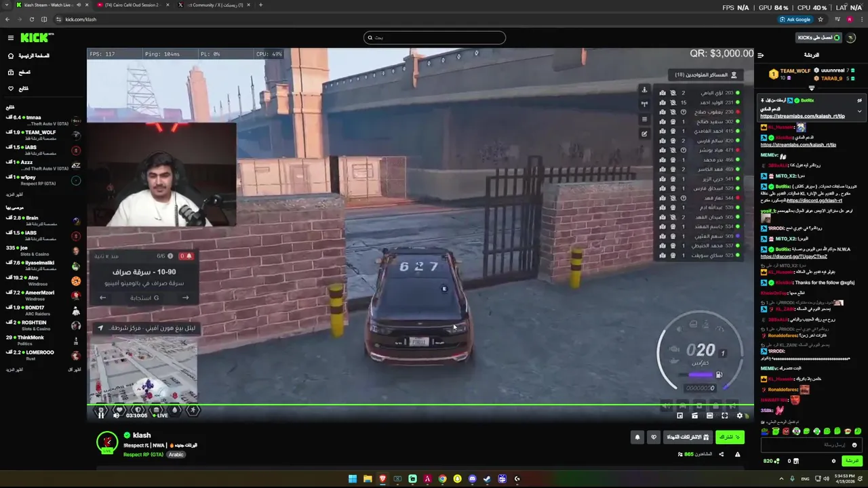868x488 pixels.
Task: Open LOMEROOO channel in sidebar
Action: [43, 355]
